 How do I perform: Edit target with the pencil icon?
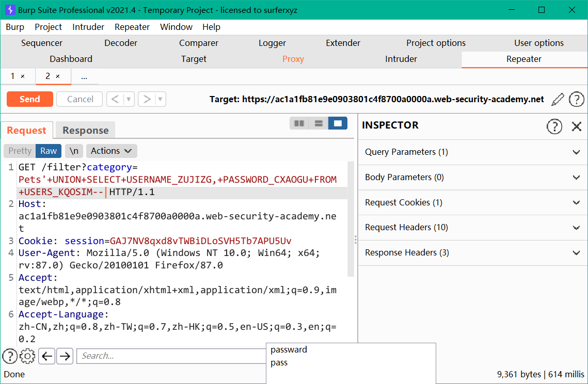(x=558, y=100)
